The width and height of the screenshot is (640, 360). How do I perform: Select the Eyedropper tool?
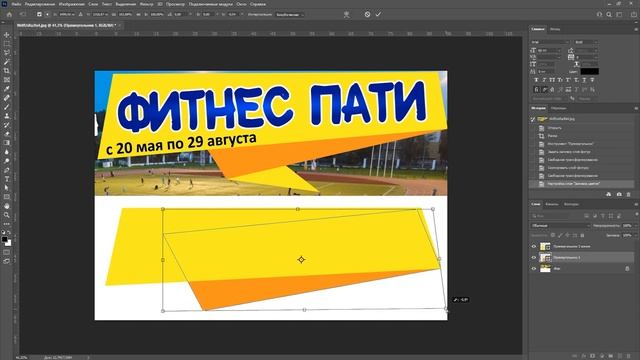(x=7, y=89)
